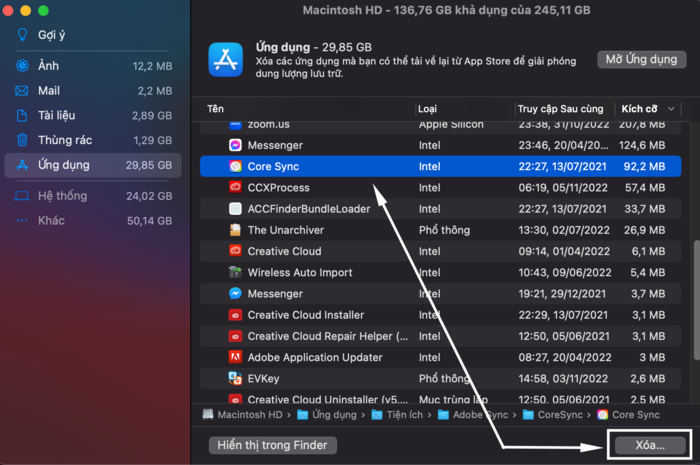Screen dimensions: 700x465
Task: Click Phổ thông type for The Unarchiver
Action: (x=444, y=230)
